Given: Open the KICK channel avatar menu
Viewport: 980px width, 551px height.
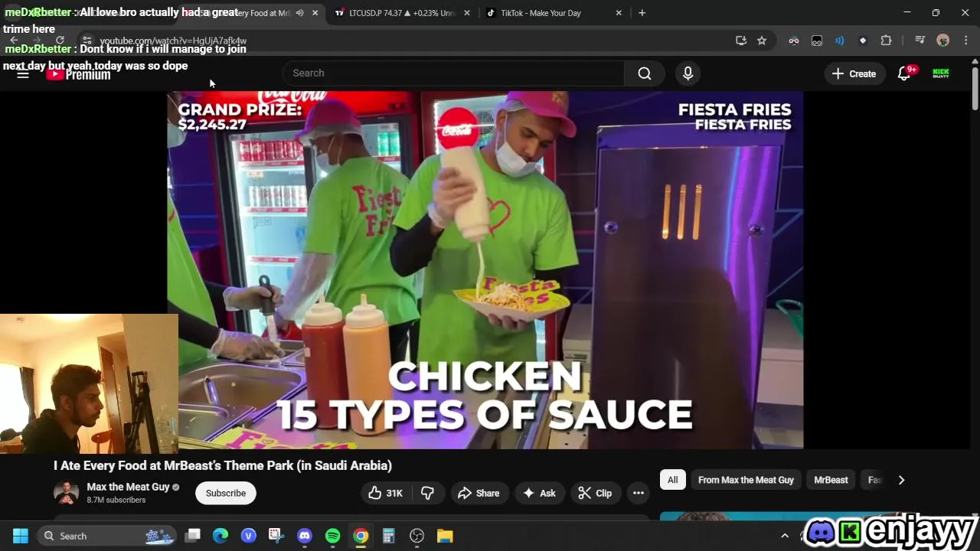Looking at the screenshot, I should (941, 73).
